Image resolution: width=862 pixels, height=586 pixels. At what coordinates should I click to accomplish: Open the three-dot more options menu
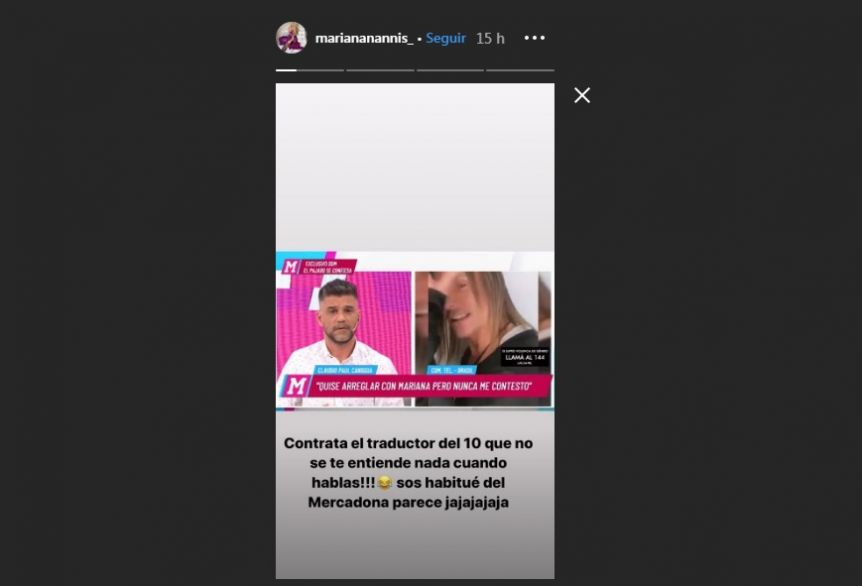coord(534,38)
